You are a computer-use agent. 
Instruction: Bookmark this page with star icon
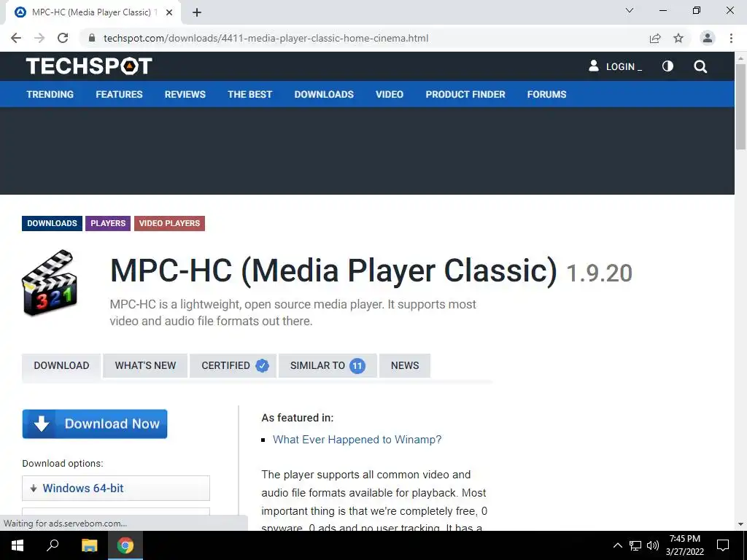678,38
